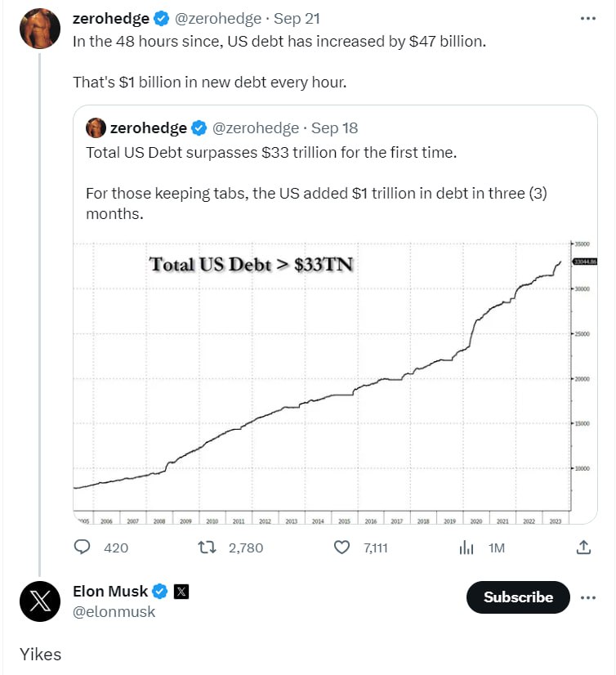Image resolution: width=616 pixels, height=675 pixels.
Task: Click the reply comment bubble icon
Action: [83, 548]
